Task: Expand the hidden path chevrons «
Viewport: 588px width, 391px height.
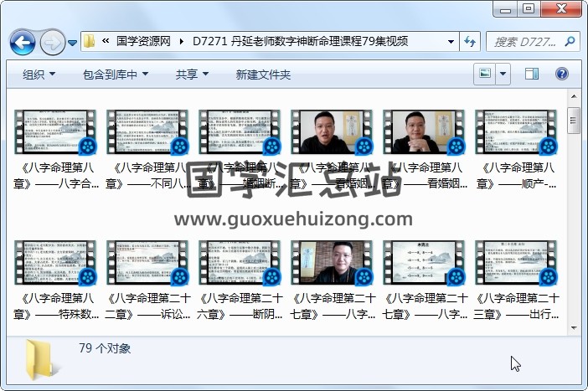Action: (106, 41)
